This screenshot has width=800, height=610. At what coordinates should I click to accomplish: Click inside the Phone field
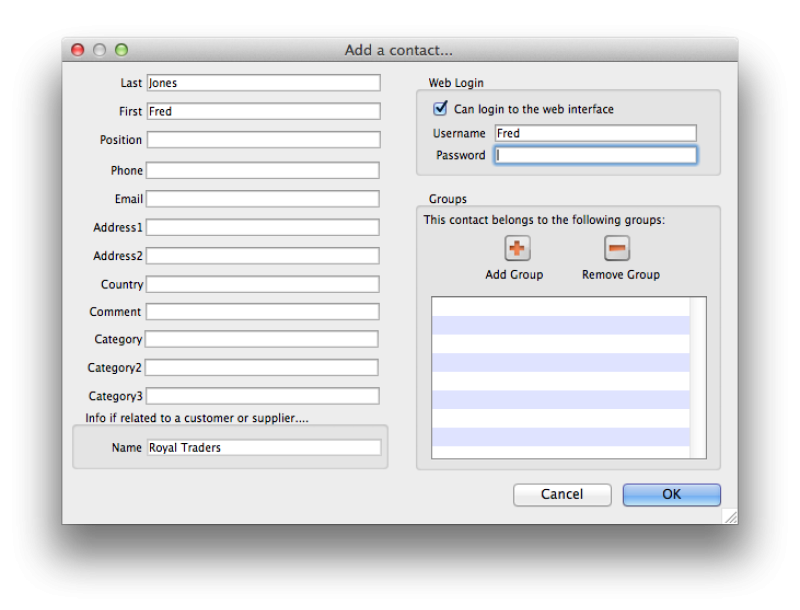pyautogui.click(x=262, y=170)
